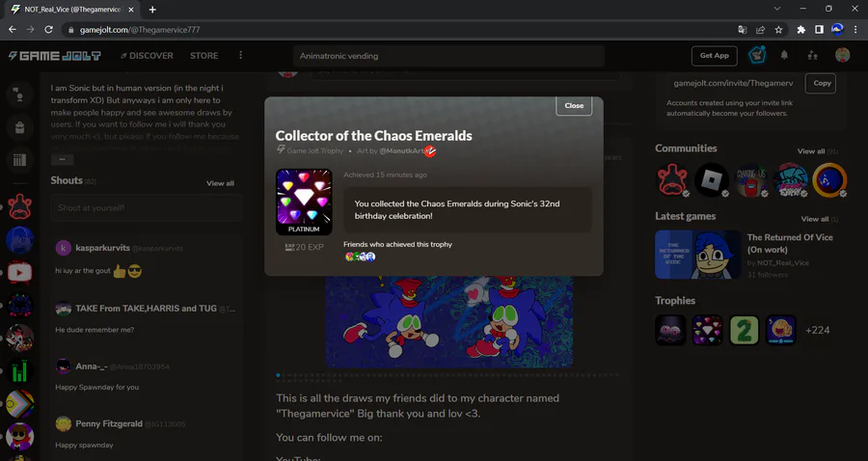Copy the invite link
Viewport: 868px width, 461px height.
(x=822, y=83)
